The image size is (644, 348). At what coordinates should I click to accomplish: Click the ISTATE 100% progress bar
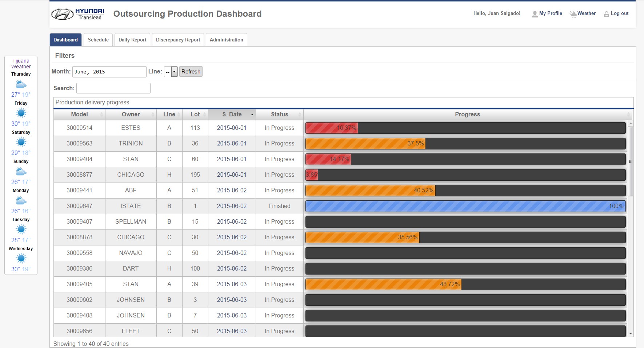pyautogui.click(x=465, y=206)
